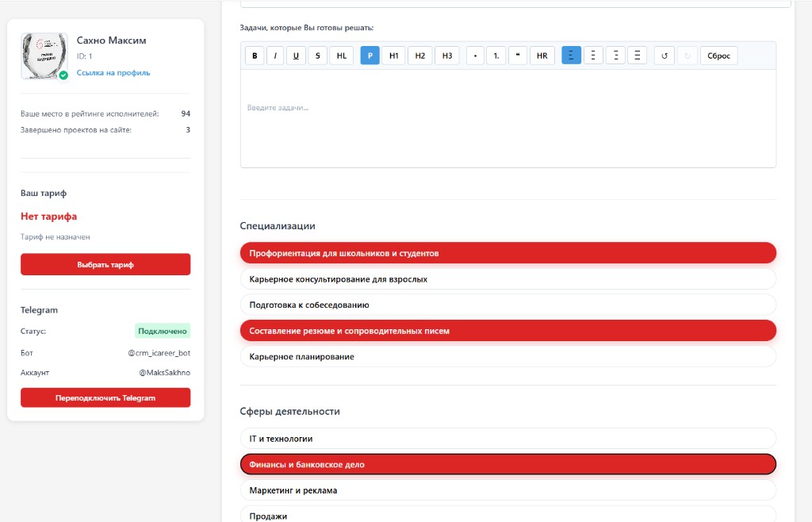812x522 pixels.
Task: Select the align-left text icon
Action: point(571,56)
